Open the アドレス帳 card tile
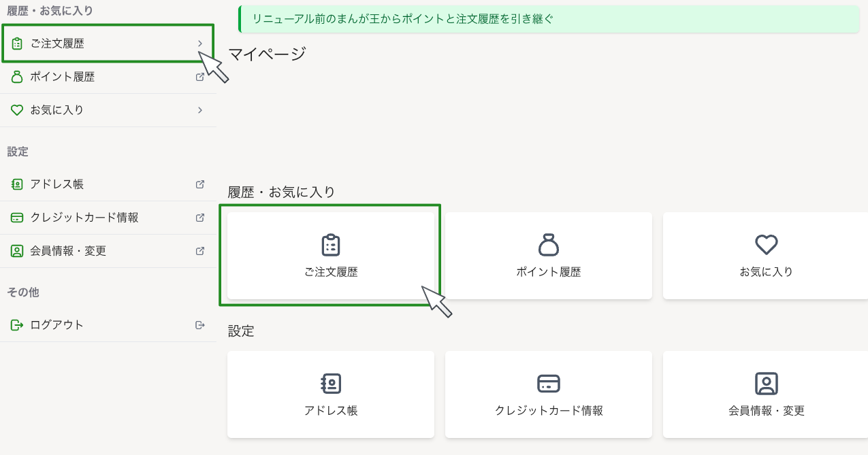 [331, 394]
